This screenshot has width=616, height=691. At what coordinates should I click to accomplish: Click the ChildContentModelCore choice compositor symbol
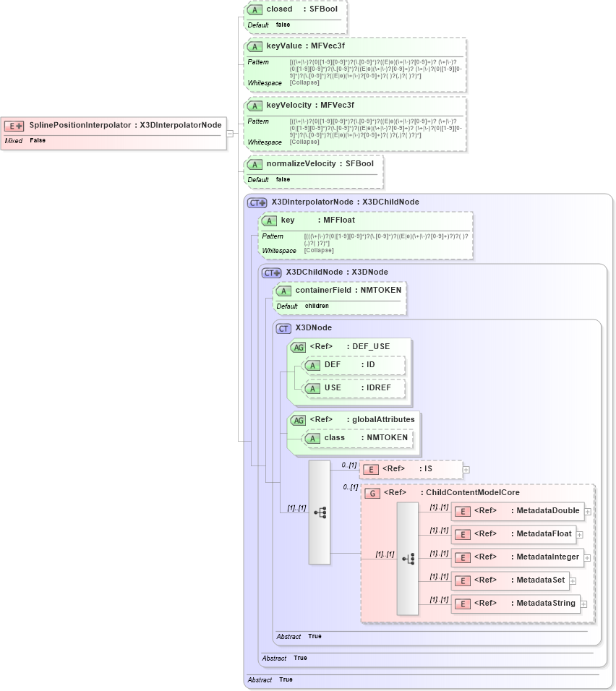tap(408, 559)
